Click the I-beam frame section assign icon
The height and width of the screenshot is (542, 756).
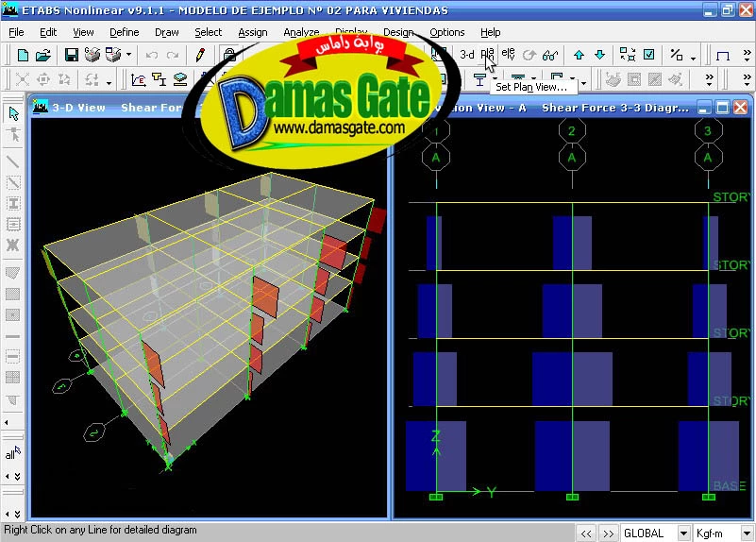[x=479, y=80]
